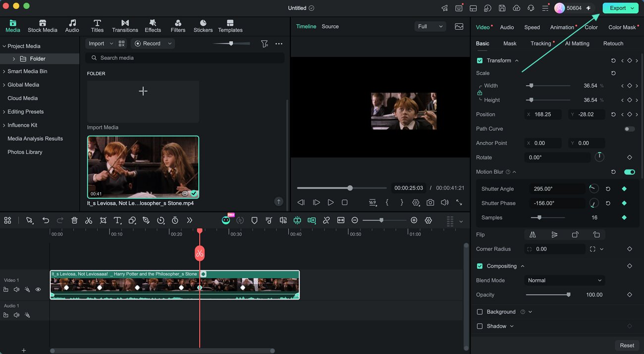Image resolution: width=644 pixels, height=354 pixels.
Task: Click the flip horizontal icon
Action: (533, 235)
